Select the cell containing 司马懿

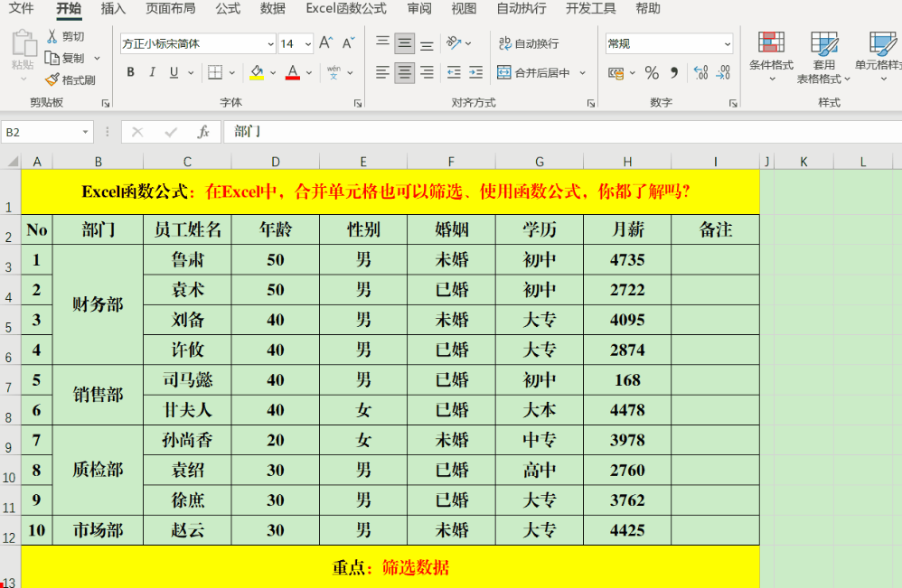click(x=187, y=380)
